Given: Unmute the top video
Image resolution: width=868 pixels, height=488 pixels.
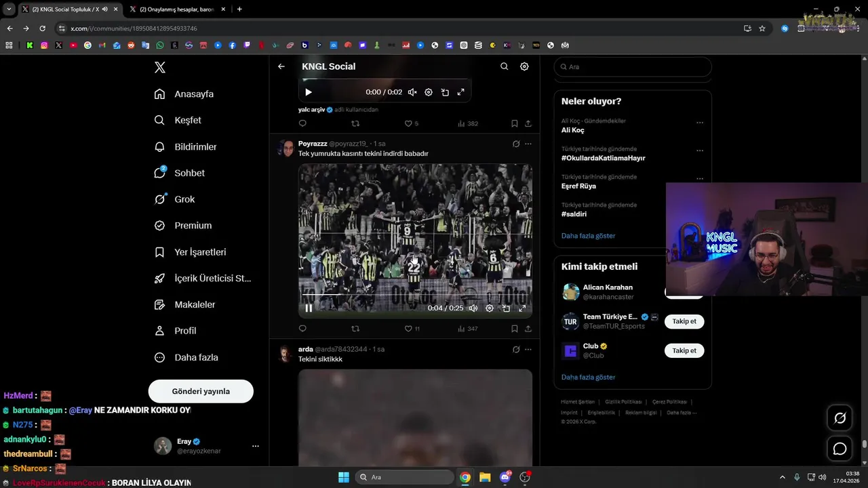Looking at the screenshot, I should click(x=412, y=92).
